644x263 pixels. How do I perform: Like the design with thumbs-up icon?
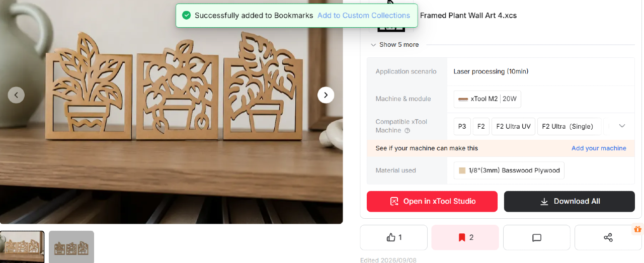393,237
